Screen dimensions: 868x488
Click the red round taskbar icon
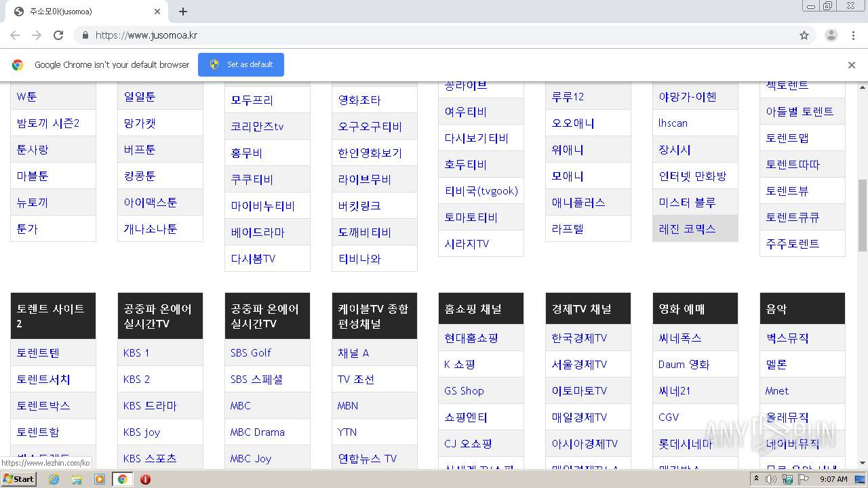(145, 479)
